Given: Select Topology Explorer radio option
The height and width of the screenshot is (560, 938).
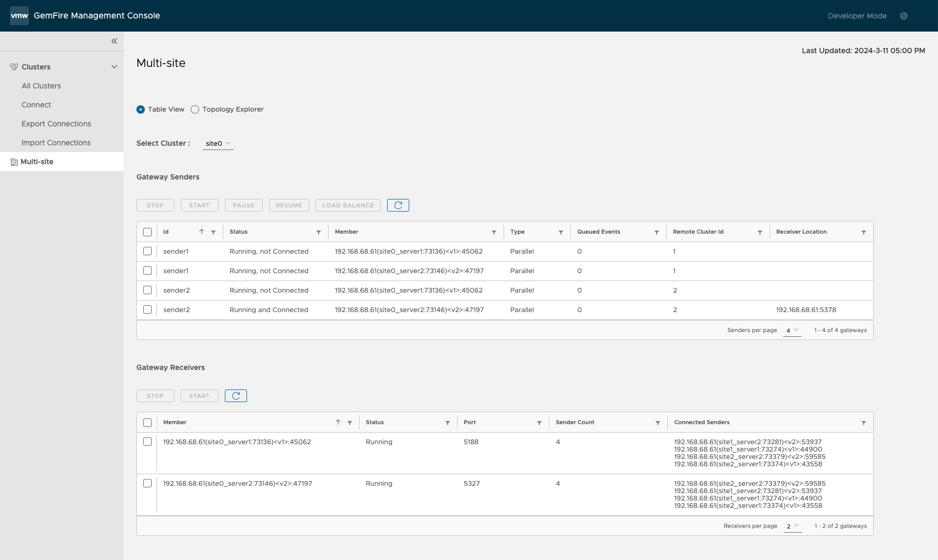Looking at the screenshot, I should (x=195, y=109).
